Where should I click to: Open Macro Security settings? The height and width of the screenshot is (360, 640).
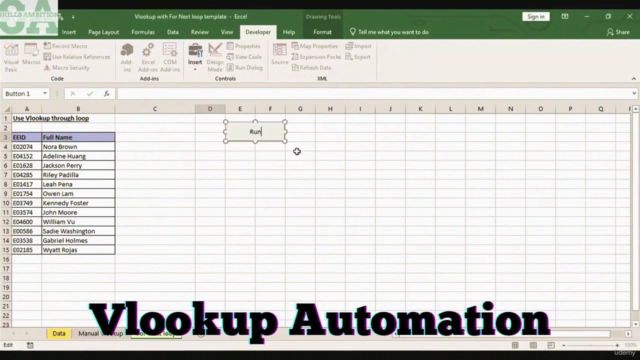point(67,68)
